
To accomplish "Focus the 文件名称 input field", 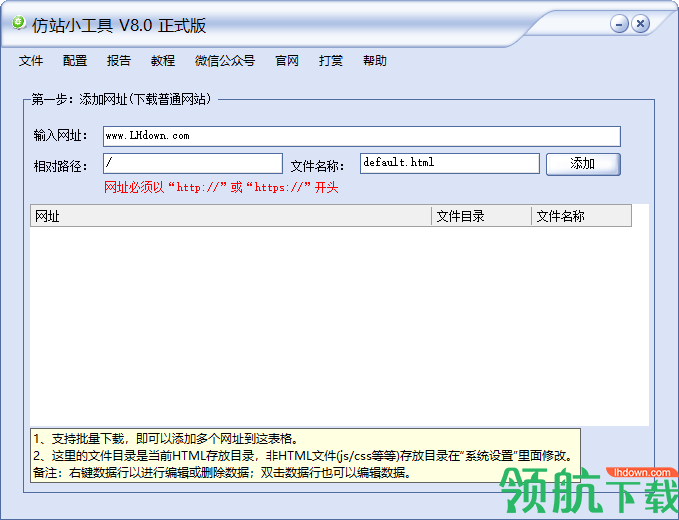I will 449,164.
